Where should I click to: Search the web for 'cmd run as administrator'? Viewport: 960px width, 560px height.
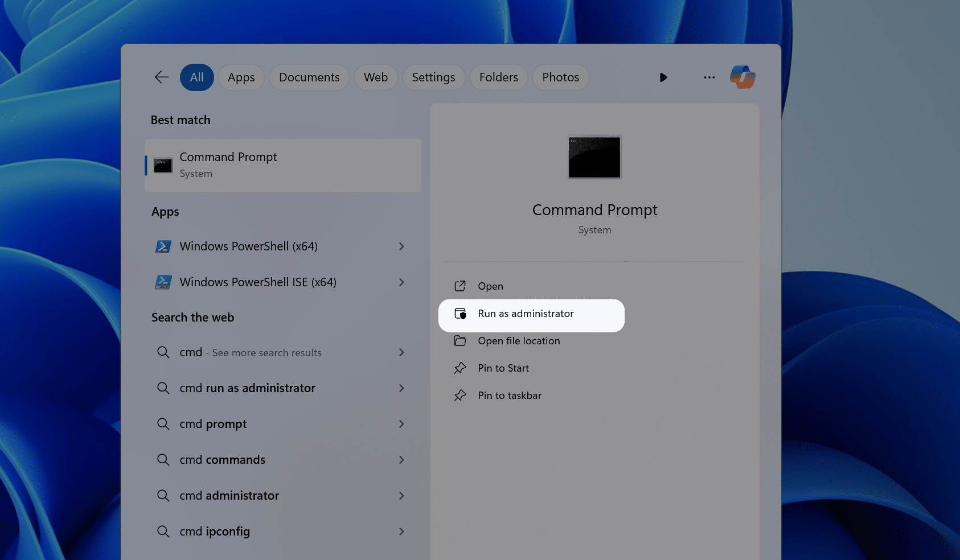tap(247, 388)
